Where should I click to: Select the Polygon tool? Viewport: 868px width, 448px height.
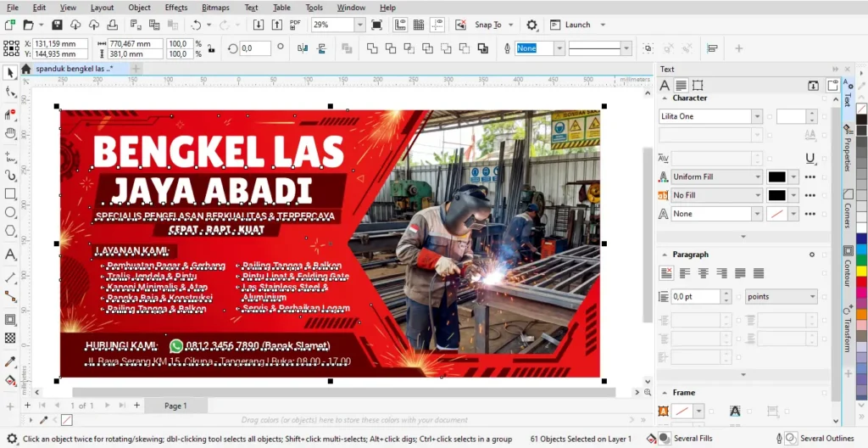(x=10, y=231)
